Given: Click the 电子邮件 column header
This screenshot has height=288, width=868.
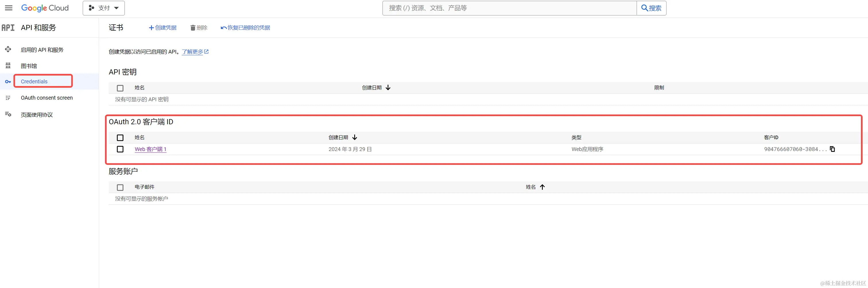Looking at the screenshot, I should point(144,187).
